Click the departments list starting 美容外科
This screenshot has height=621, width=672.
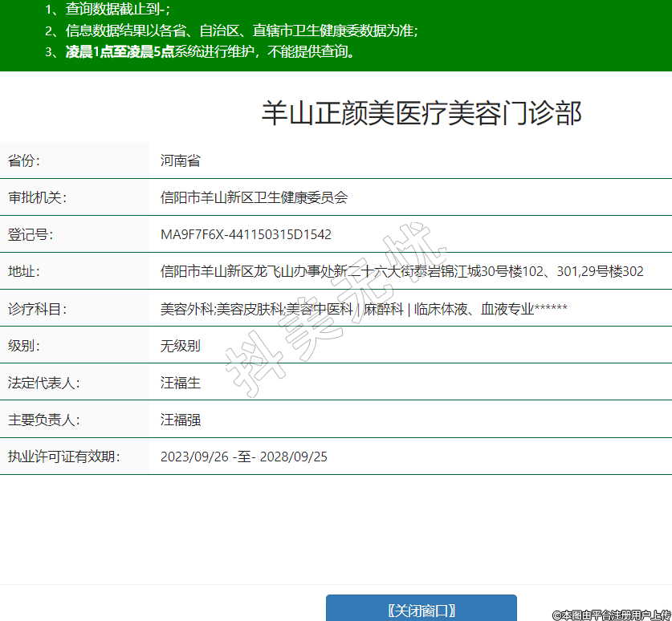(x=364, y=309)
